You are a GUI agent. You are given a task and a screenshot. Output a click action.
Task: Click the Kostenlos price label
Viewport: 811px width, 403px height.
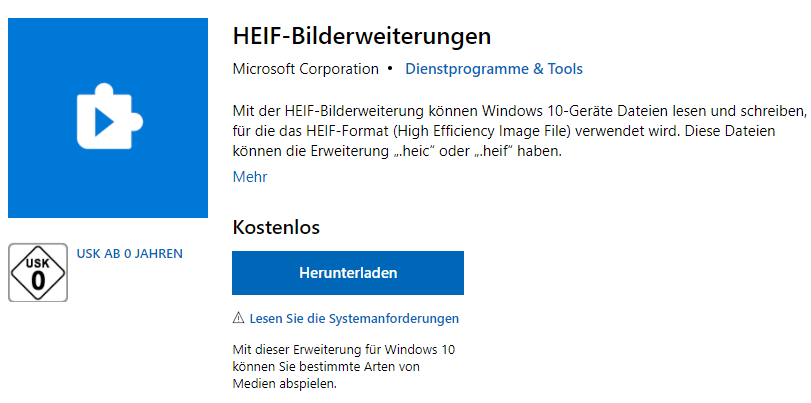(276, 227)
